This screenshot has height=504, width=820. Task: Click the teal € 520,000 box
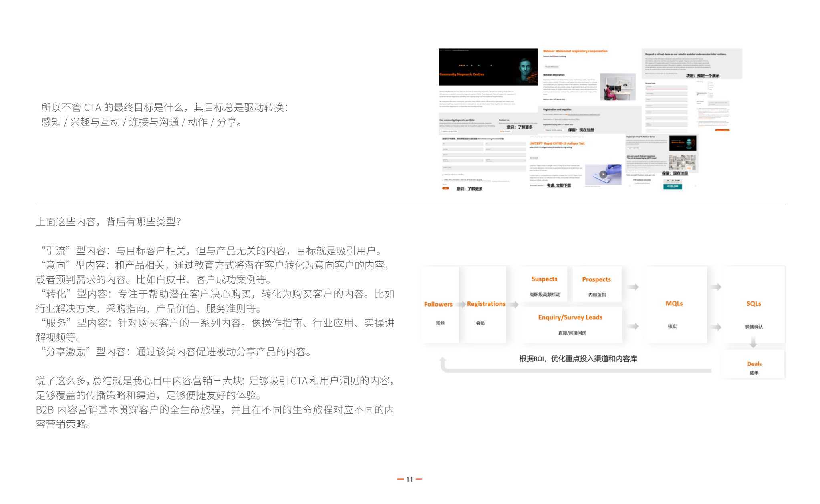pos(673,186)
